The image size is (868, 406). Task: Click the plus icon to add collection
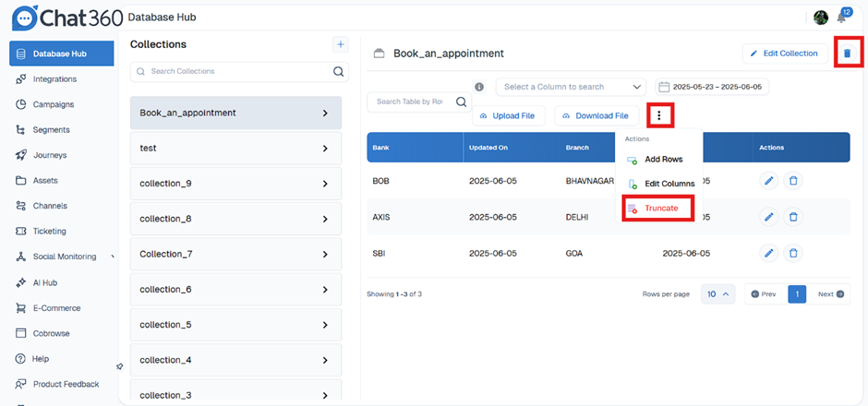point(340,44)
